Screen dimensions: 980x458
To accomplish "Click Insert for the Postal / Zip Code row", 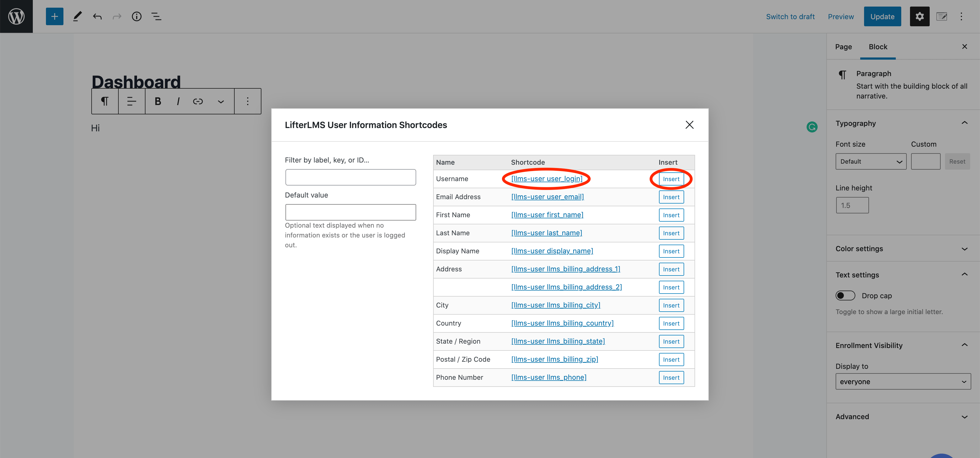I will point(671,360).
